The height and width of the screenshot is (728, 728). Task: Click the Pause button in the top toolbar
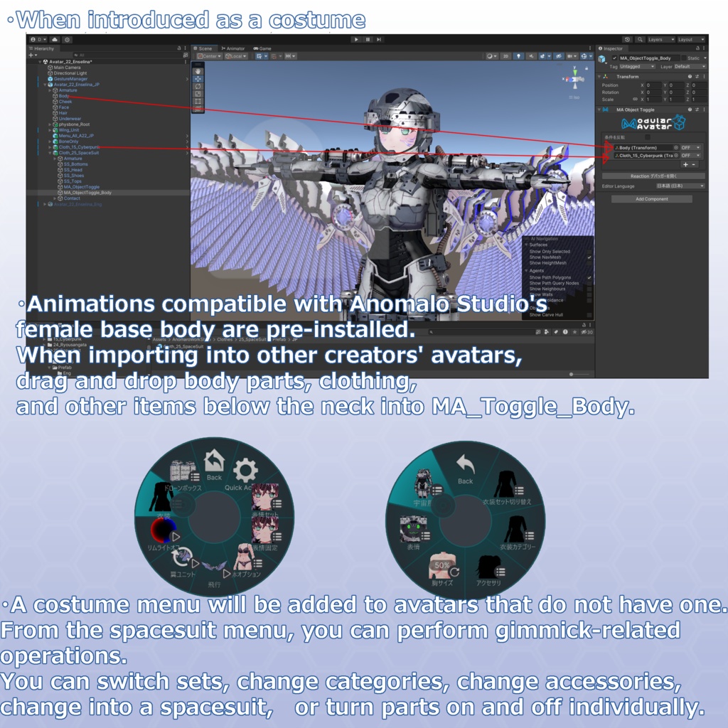(x=368, y=39)
